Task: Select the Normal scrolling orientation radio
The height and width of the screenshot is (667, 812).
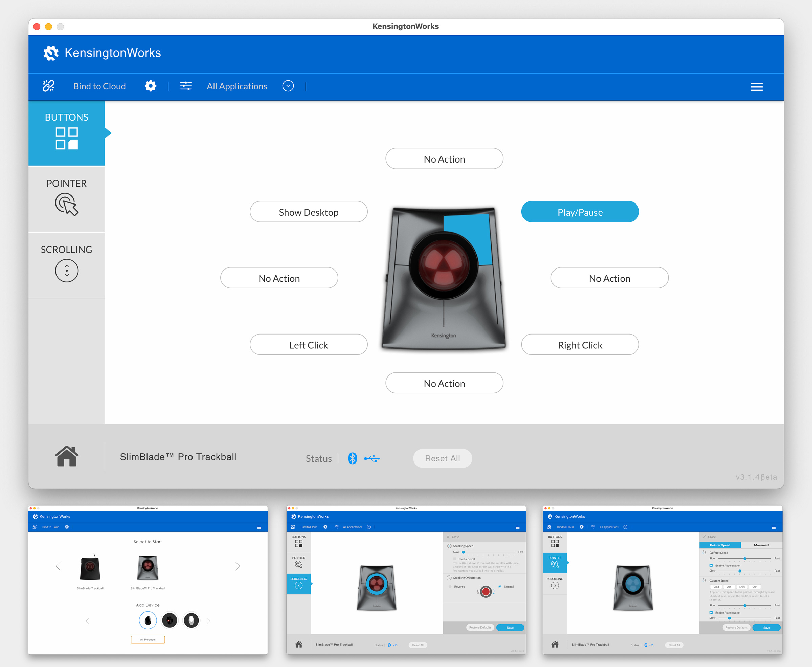Action: [500, 587]
